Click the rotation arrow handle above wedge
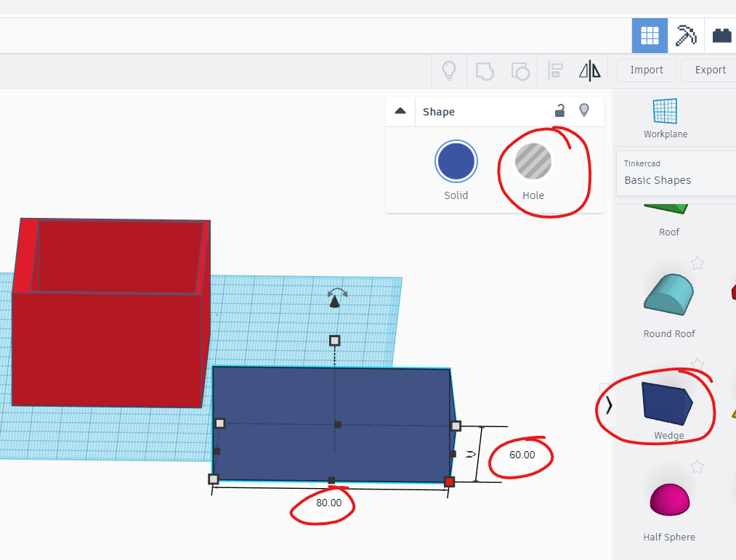 tap(338, 293)
